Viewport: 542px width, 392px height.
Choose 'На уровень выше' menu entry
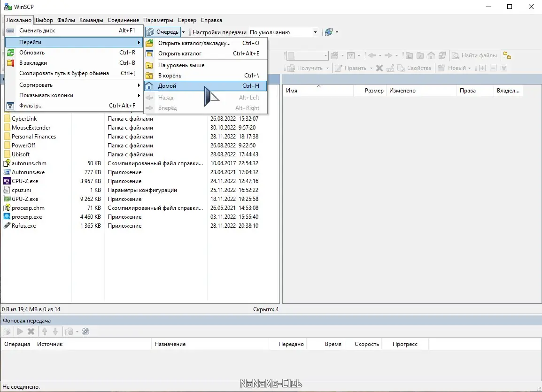[x=206, y=65]
